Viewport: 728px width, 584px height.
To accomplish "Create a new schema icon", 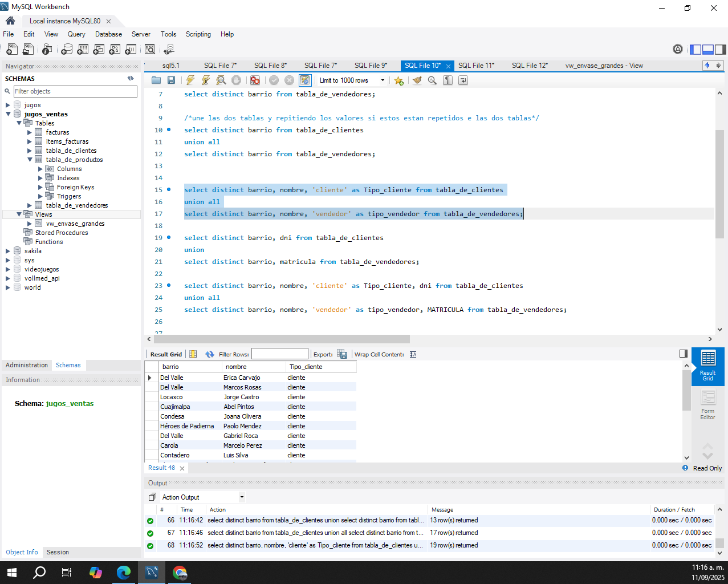I will click(x=67, y=50).
